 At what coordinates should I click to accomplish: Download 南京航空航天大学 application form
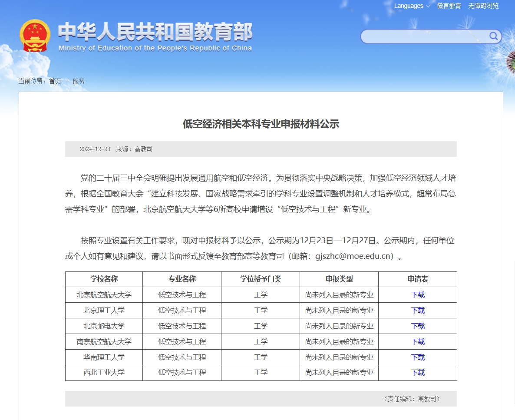pyautogui.click(x=418, y=342)
